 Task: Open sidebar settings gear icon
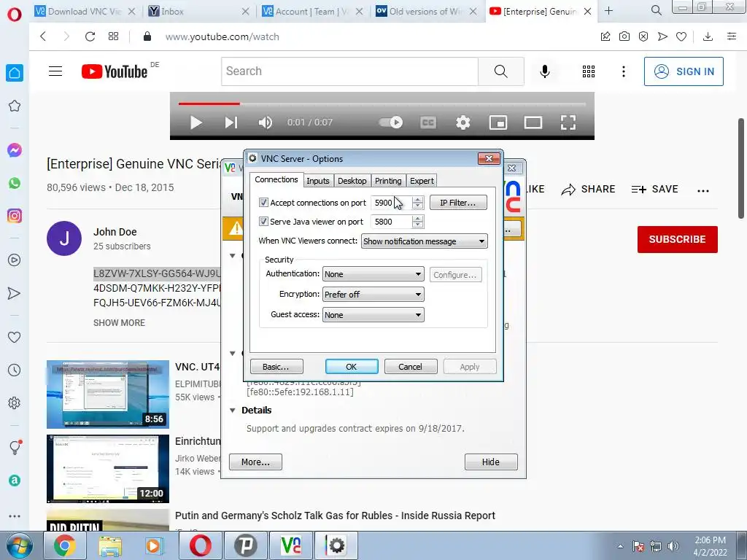[x=15, y=402]
